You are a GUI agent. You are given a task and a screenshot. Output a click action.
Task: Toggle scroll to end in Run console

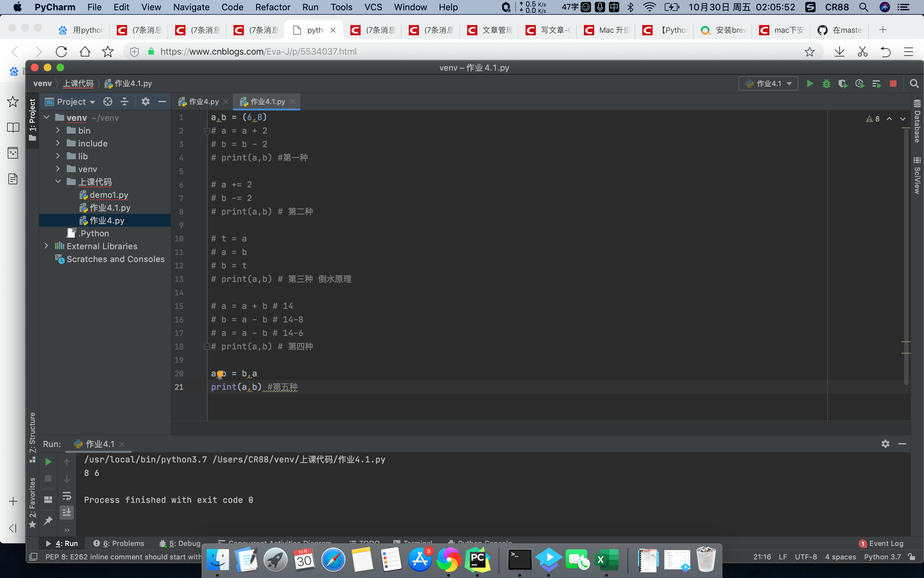pyautogui.click(x=67, y=512)
